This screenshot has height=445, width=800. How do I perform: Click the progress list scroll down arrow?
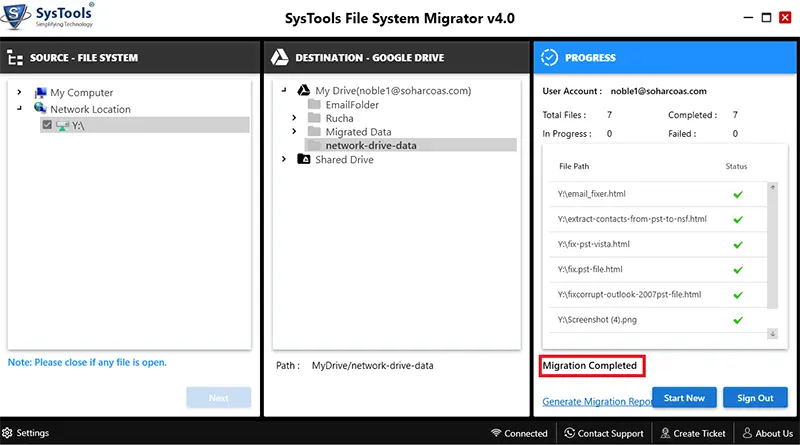pyautogui.click(x=772, y=334)
